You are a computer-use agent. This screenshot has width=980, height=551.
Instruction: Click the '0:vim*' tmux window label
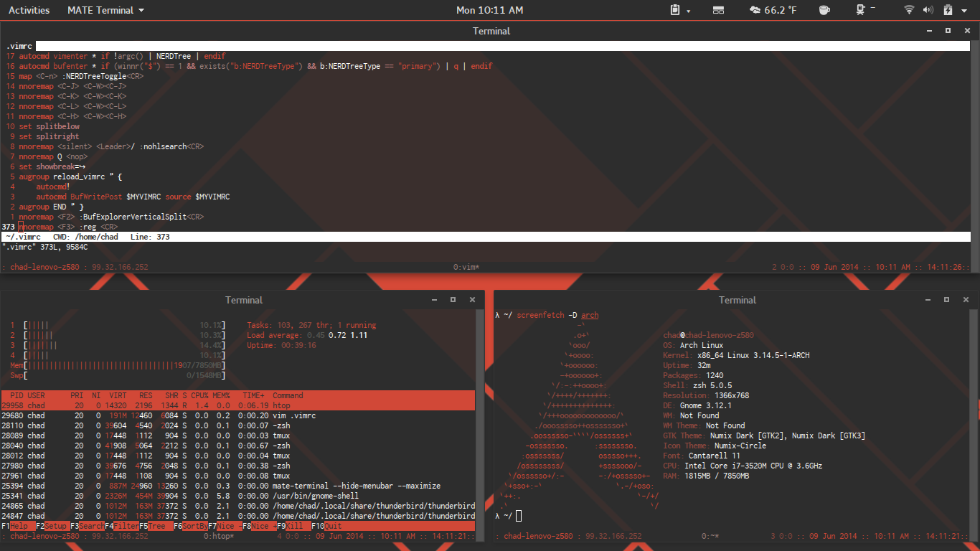tap(466, 267)
